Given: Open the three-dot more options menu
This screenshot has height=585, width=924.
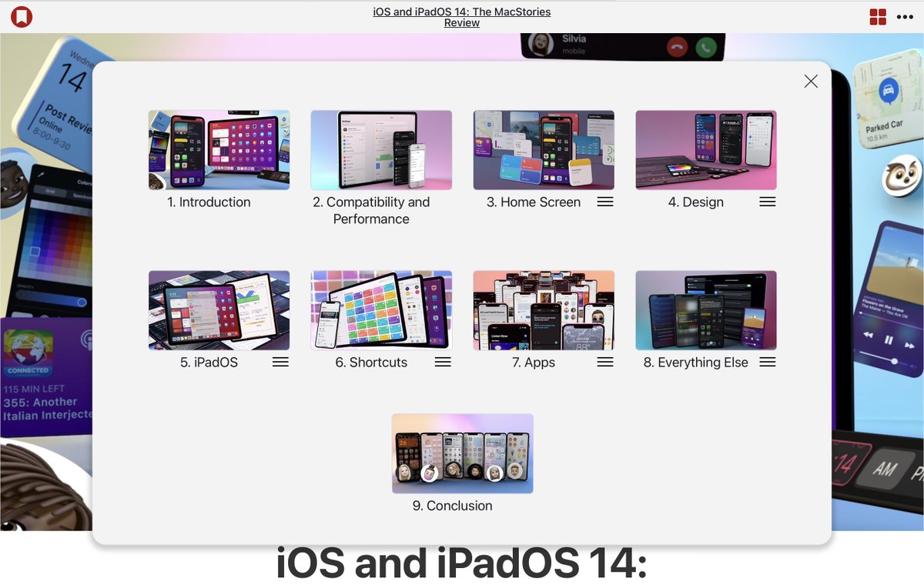Looking at the screenshot, I should [905, 17].
